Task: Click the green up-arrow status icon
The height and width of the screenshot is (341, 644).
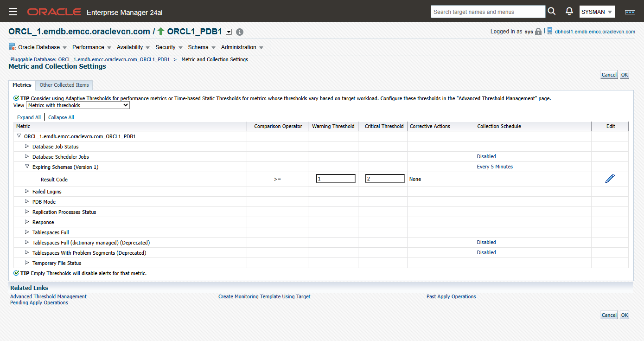Action: point(161,32)
